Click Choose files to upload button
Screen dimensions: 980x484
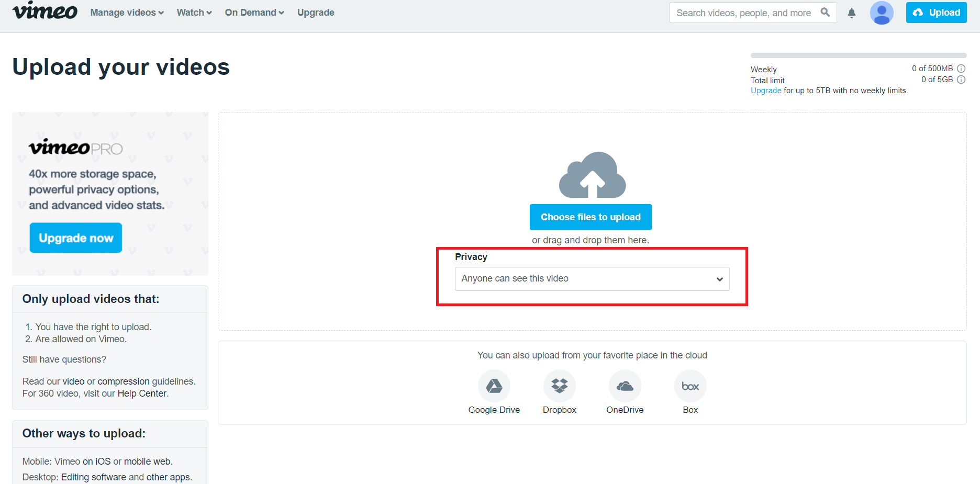591,217
